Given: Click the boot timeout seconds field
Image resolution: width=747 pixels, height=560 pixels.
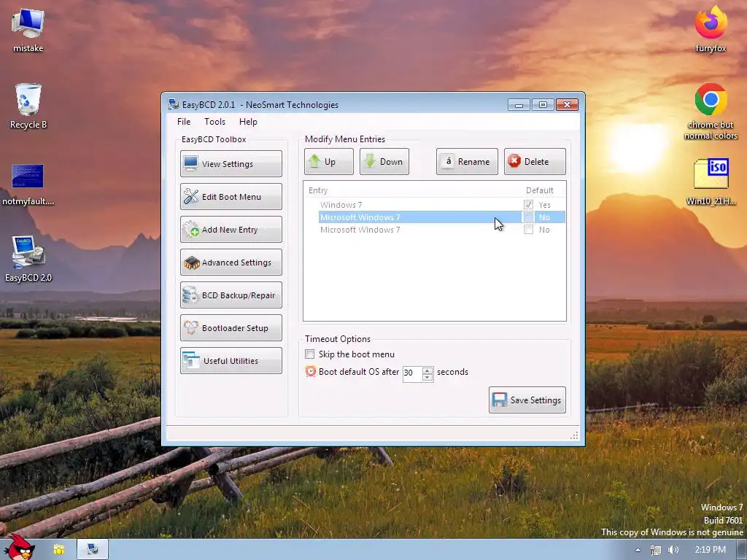Looking at the screenshot, I should click(413, 373).
